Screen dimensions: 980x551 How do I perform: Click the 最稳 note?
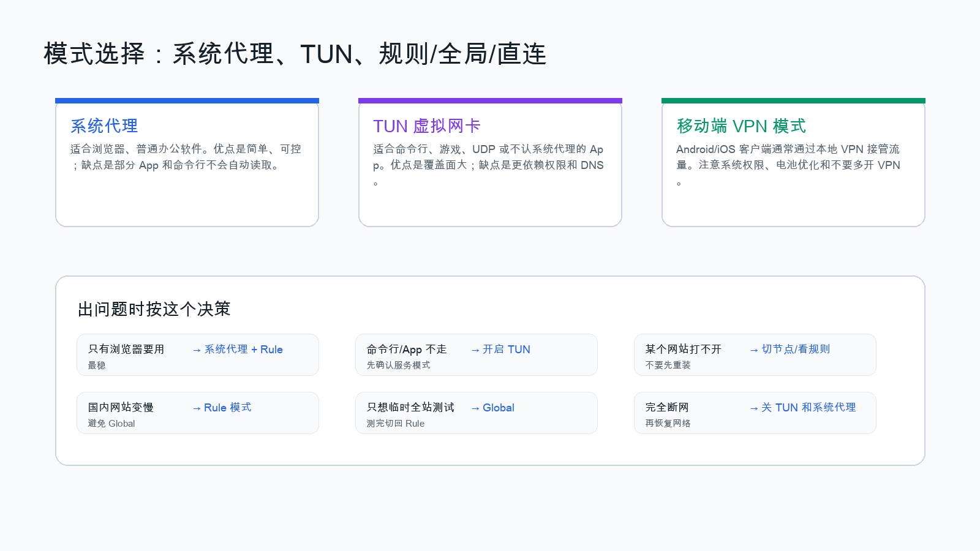pos(97,365)
